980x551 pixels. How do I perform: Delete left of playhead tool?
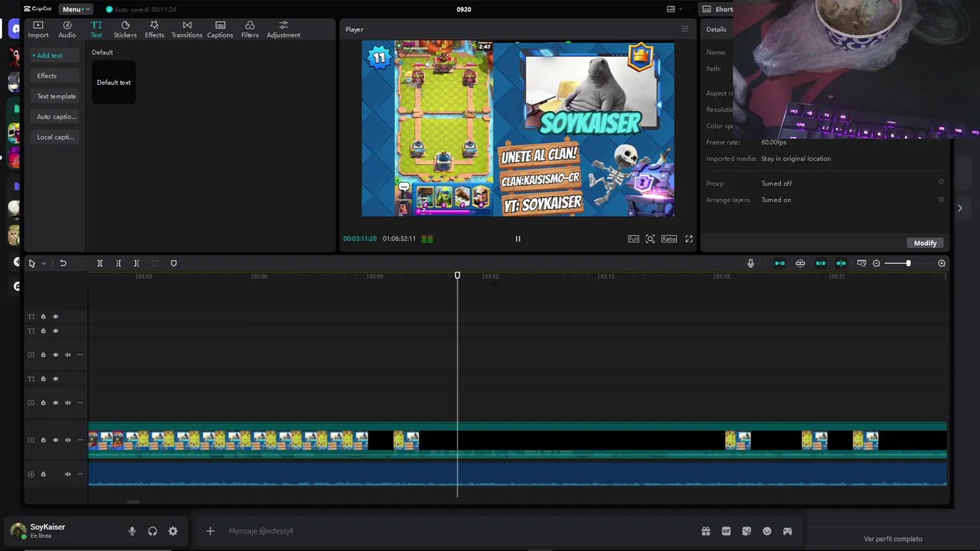118,263
